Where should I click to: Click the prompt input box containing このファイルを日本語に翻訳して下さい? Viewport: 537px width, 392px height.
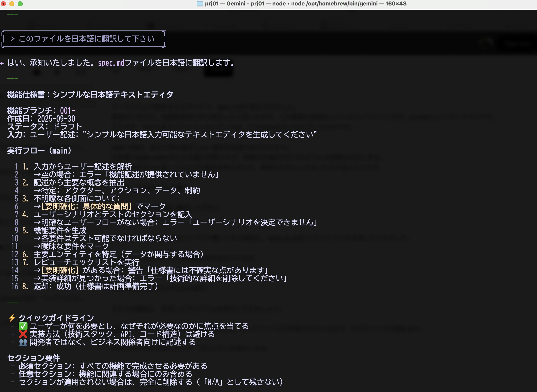(x=84, y=39)
